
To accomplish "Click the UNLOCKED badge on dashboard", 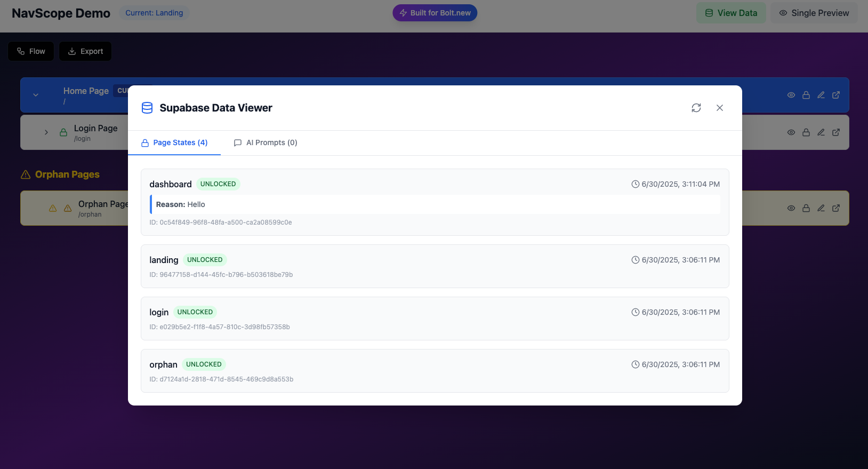I will pos(218,184).
